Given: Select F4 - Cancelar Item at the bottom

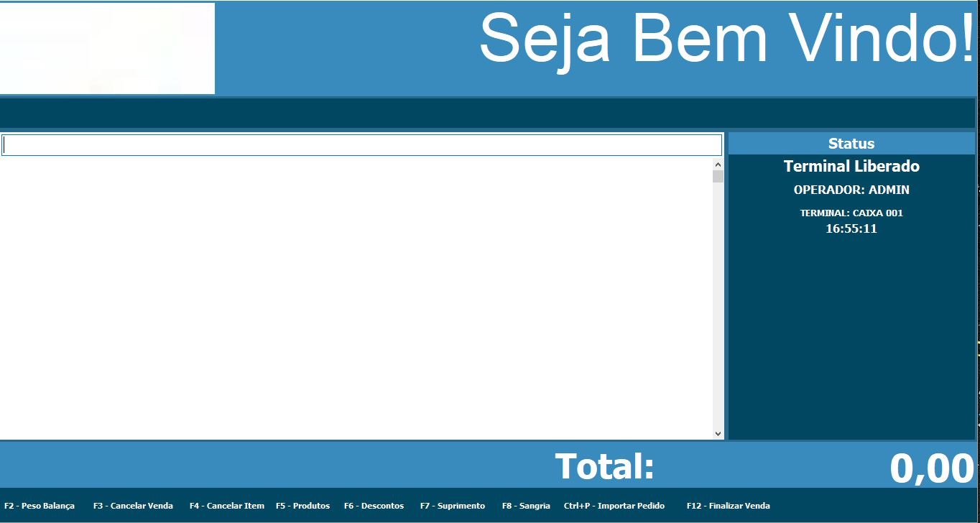Looking at the screenshot, I should click(226, 506).
